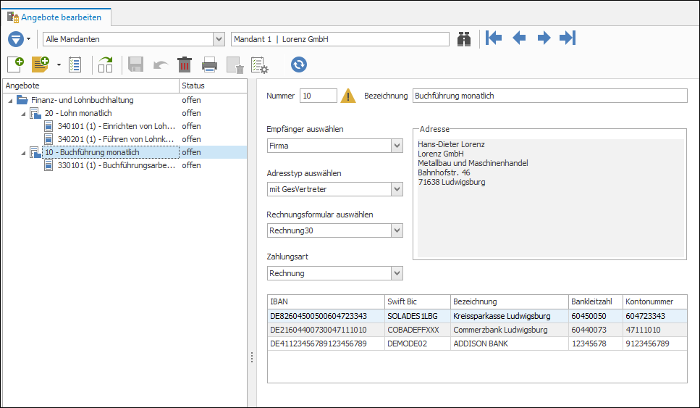Select 340101 (1) - Einrichten von Loh… item

pyautogui.click(x=117, y=126)
